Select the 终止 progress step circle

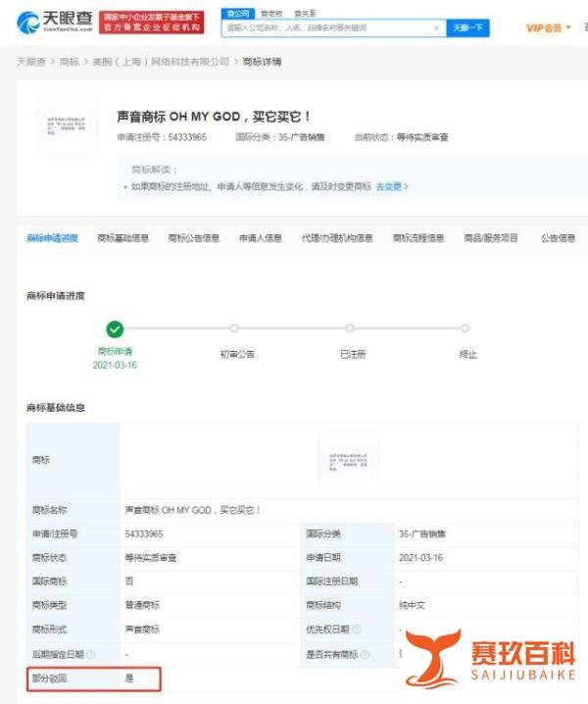pos(465,328)
